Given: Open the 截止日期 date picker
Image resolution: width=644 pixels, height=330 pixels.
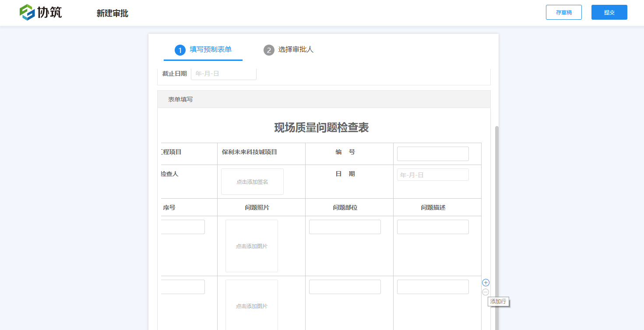Looking at the screenshot, I should [223, 73].
